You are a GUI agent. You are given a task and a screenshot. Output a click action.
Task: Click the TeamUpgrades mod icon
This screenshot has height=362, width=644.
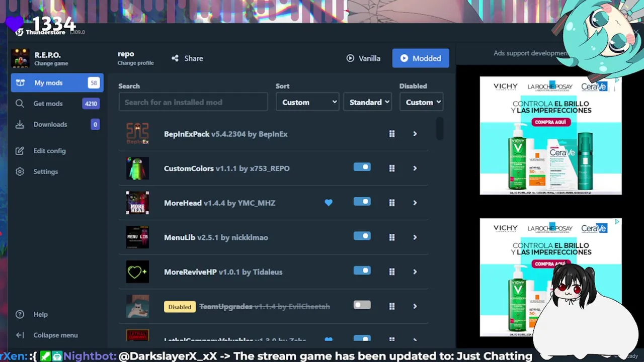137,306
